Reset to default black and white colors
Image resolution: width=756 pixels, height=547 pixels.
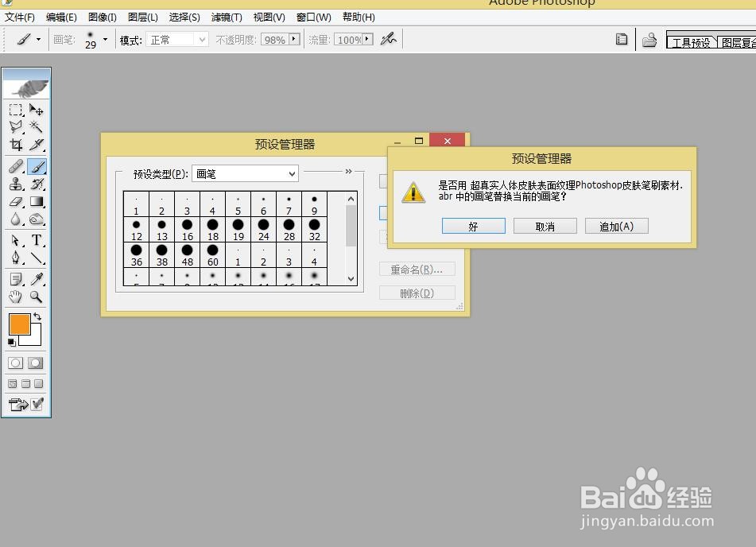click(x=12, y=343)
